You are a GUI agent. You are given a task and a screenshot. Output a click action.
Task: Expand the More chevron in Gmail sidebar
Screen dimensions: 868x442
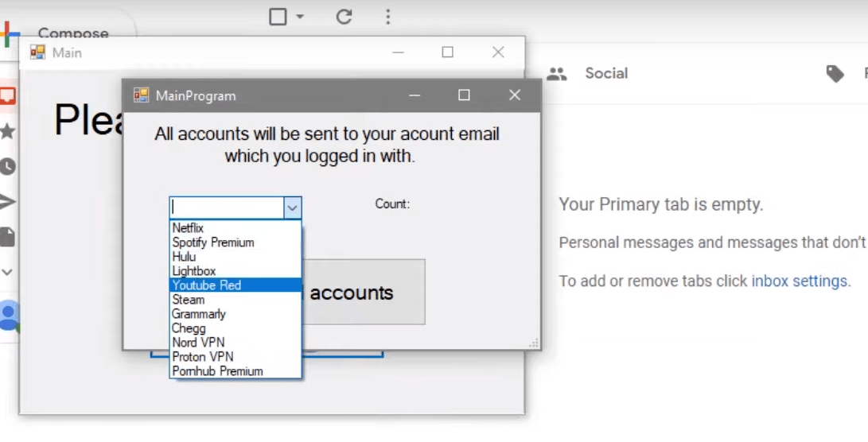click(x=6, y=272)
